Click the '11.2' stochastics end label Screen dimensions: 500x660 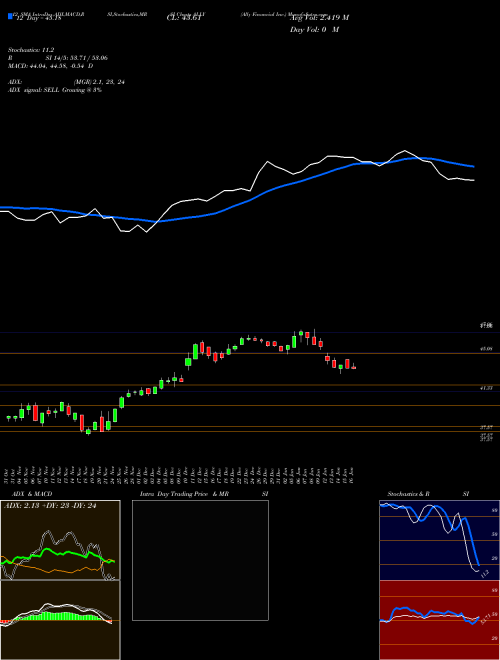tap(484, 573)
